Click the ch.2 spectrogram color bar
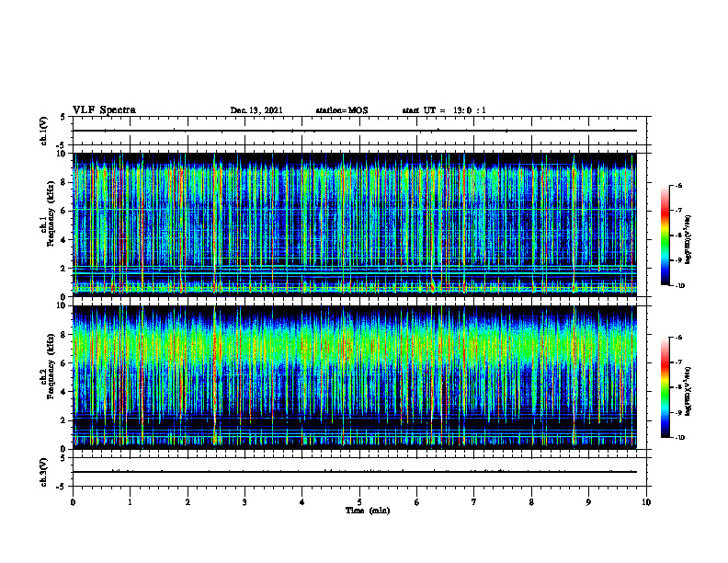The image size is (728, 563). (665, 387)
